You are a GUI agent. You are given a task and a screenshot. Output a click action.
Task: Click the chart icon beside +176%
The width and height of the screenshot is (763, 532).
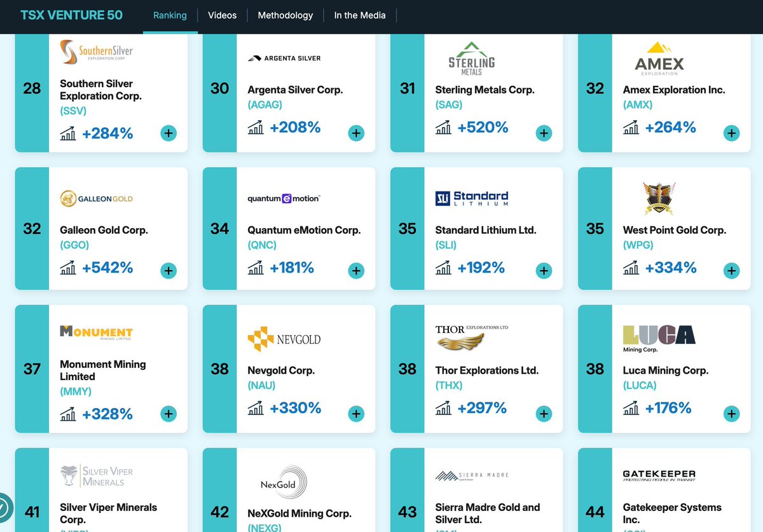(631, 408)
